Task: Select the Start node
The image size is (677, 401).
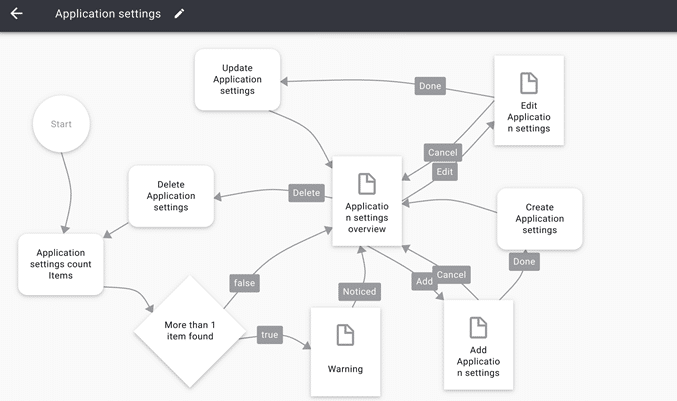Action: pos(61,124)
